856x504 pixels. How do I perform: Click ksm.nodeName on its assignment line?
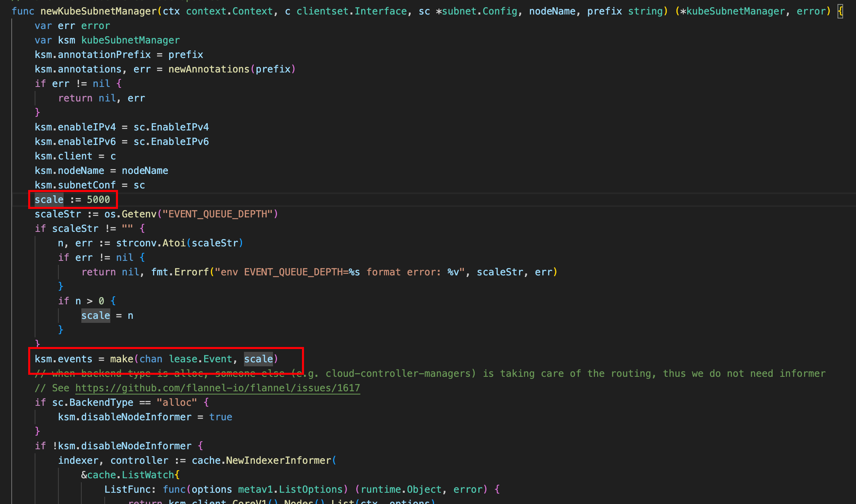click(x=69, y=171)
